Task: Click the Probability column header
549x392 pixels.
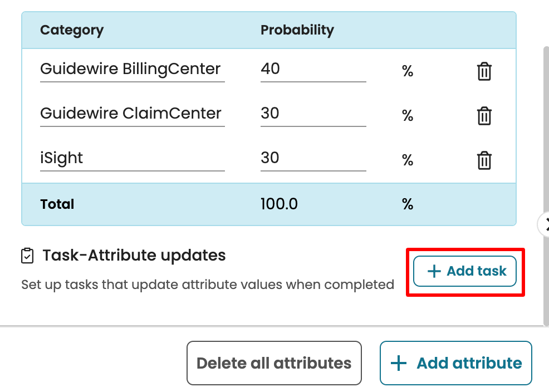Action: click(297, 30)
